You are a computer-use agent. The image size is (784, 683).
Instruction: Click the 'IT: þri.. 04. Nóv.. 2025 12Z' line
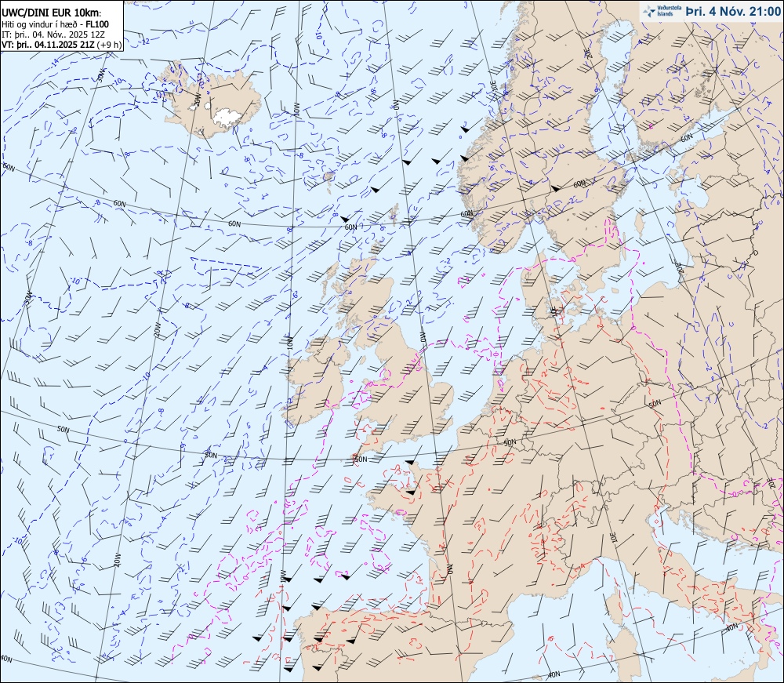click(53, 35)
